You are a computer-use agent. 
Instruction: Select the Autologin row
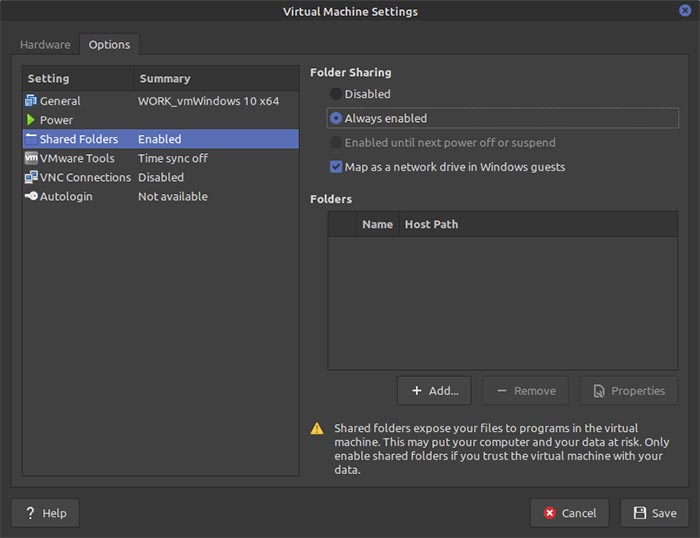click(161, 196)
